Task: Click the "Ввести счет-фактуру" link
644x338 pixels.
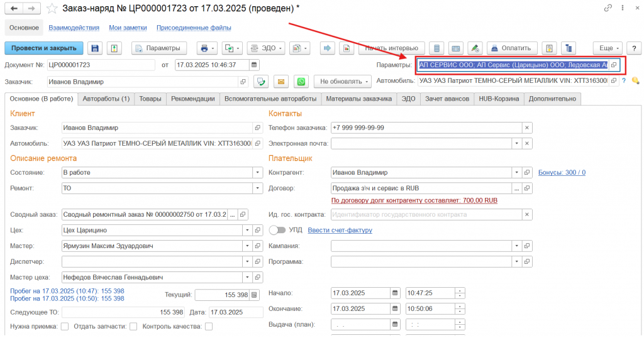Action: pyautogui.click(x=340, y=230)
